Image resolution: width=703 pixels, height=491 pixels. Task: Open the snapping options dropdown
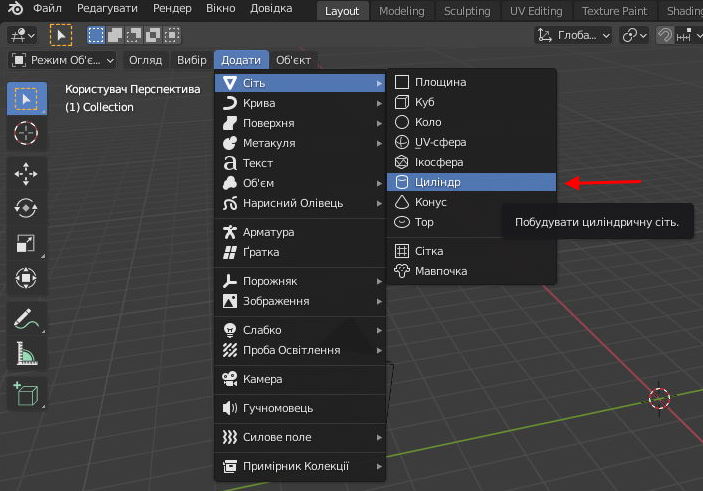click(688, 35)
